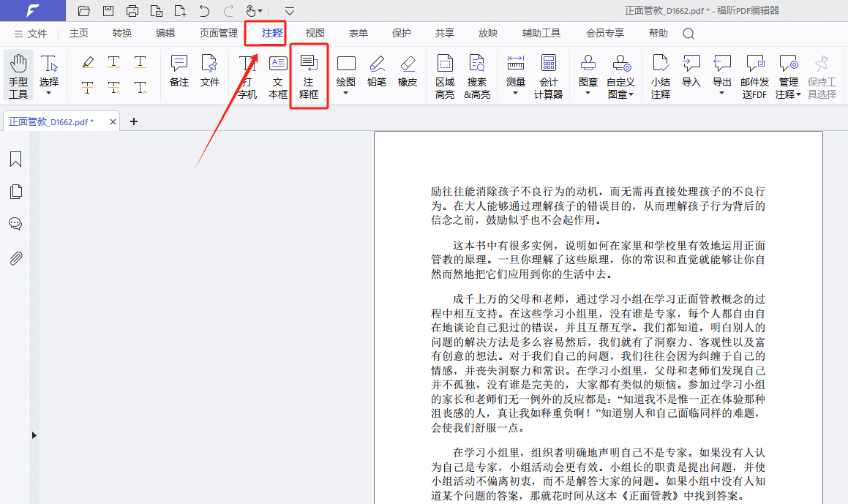Click the 区域高亮 area highlight tool
Viewport: 848px width, 504px height.
tap(445, 75)
